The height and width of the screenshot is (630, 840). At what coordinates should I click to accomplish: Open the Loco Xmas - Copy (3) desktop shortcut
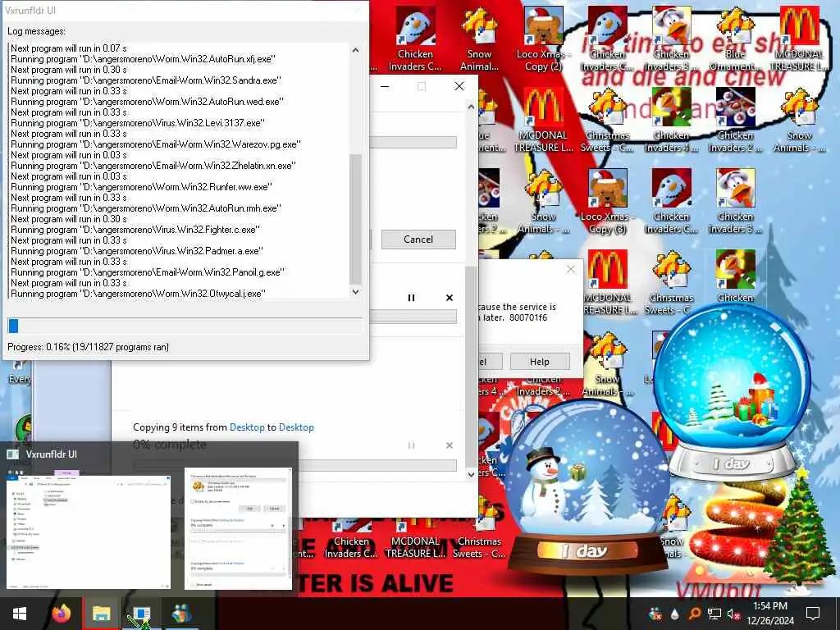pyautogui.click(x=607, y=203)
